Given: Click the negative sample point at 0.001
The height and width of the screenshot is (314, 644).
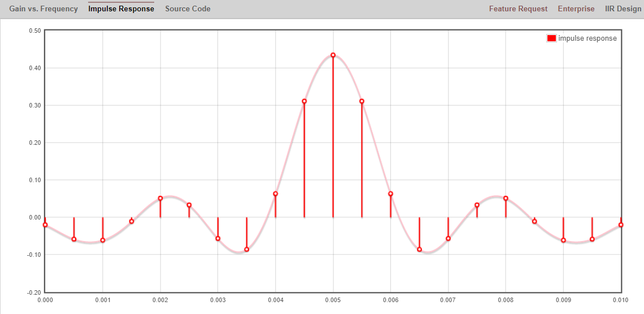Looking at the screenshot, I should [103, 240].
